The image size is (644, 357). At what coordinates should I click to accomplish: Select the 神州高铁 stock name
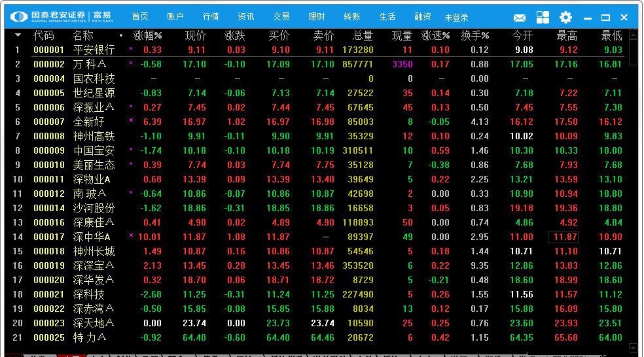pos(94,136)
